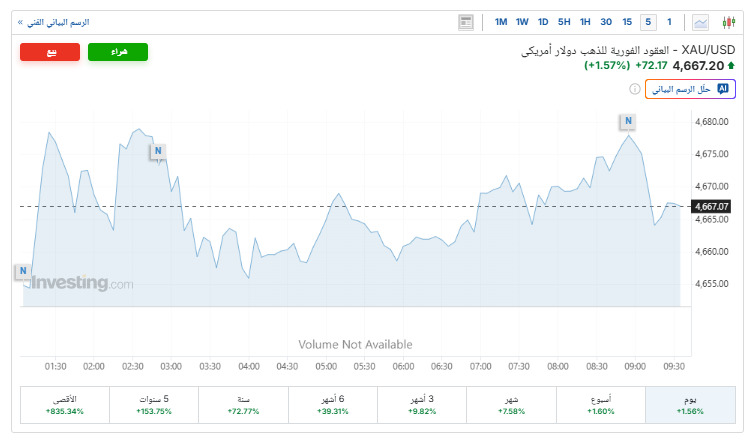Choose the 1D interval
Screen dimensions: 747x439
tap(543, 22)
